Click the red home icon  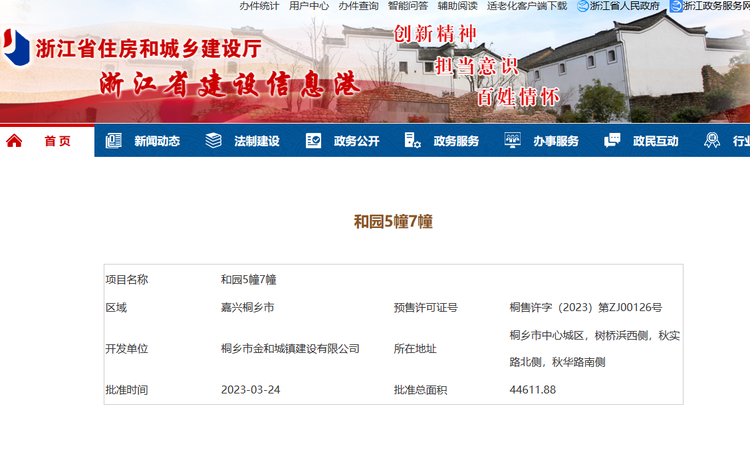(x=14, y=141)
